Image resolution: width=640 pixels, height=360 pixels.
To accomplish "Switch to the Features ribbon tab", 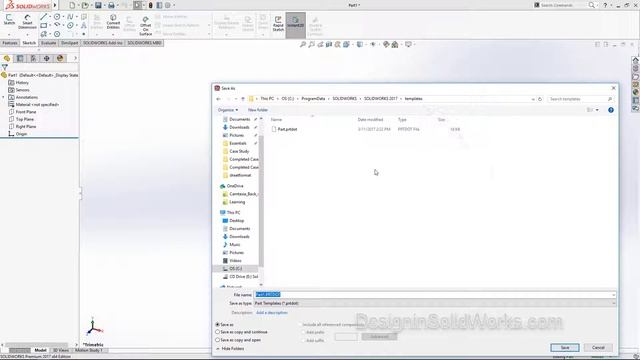I will click(10, 43).
